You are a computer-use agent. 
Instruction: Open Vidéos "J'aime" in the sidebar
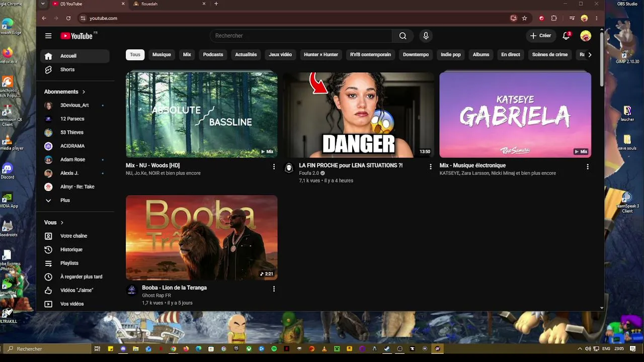click(75, 290)
